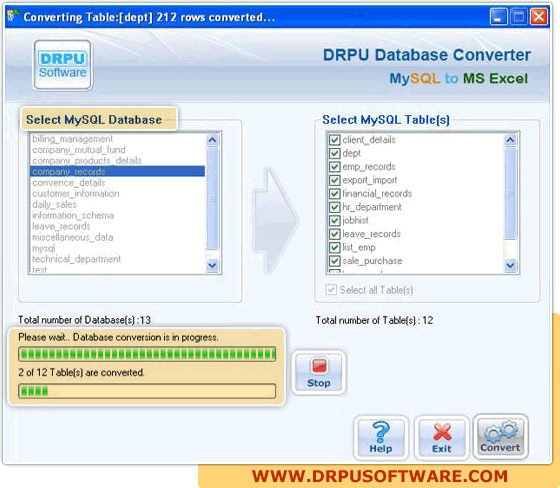The image size is (560, 488).
Task: Toggle the Select all Table(s) checkbox
Action: point(331,290)
